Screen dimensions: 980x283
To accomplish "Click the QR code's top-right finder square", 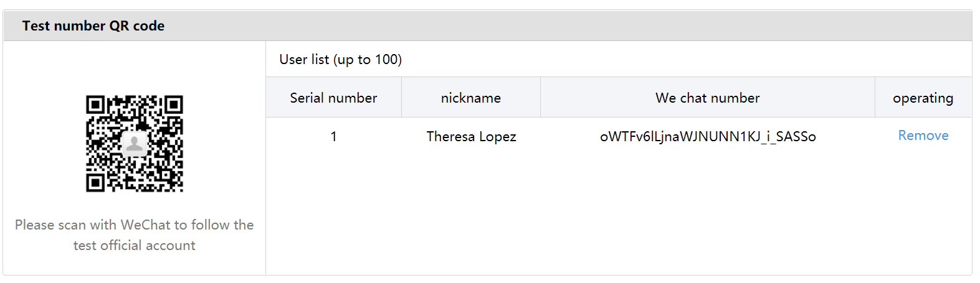I will (174, 104).
